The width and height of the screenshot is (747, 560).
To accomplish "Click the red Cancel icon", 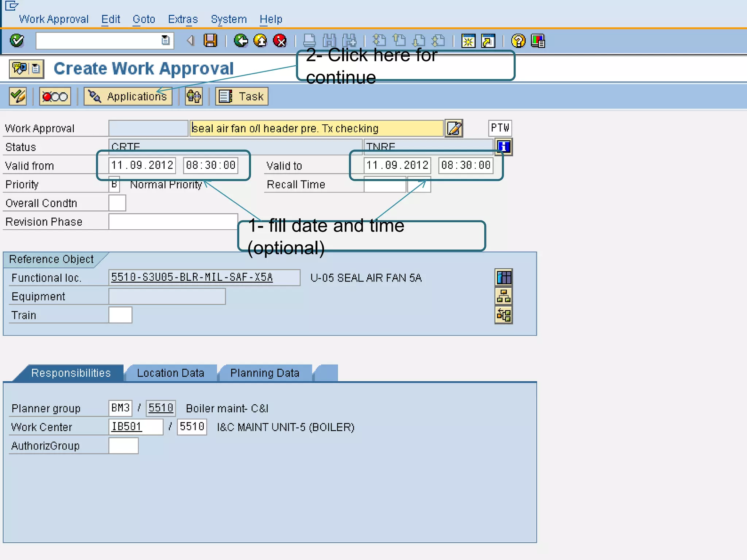I will [280, 40].
